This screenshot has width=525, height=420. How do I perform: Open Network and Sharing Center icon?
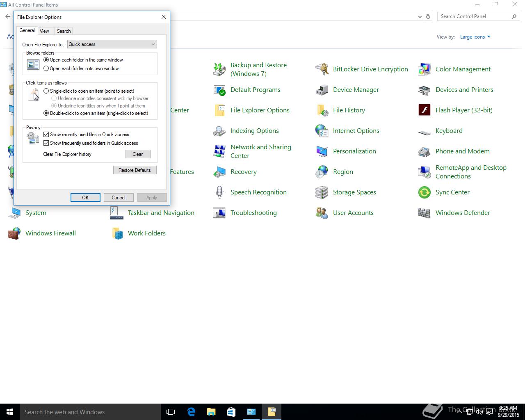point(219,151)
